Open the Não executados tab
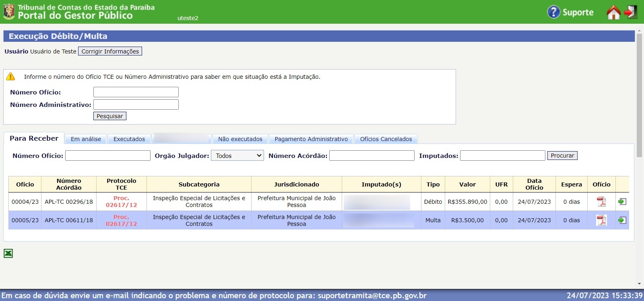Screen dimensions: 644x301 point(240,139)
